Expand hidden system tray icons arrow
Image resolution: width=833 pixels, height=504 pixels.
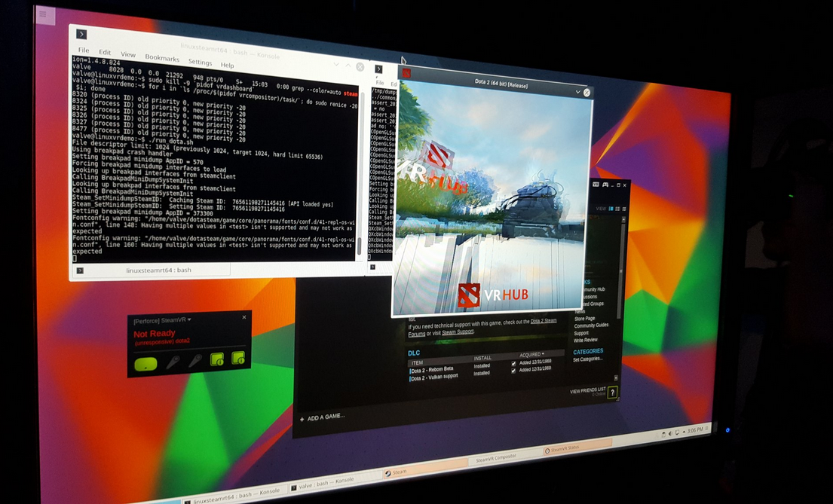683,432
